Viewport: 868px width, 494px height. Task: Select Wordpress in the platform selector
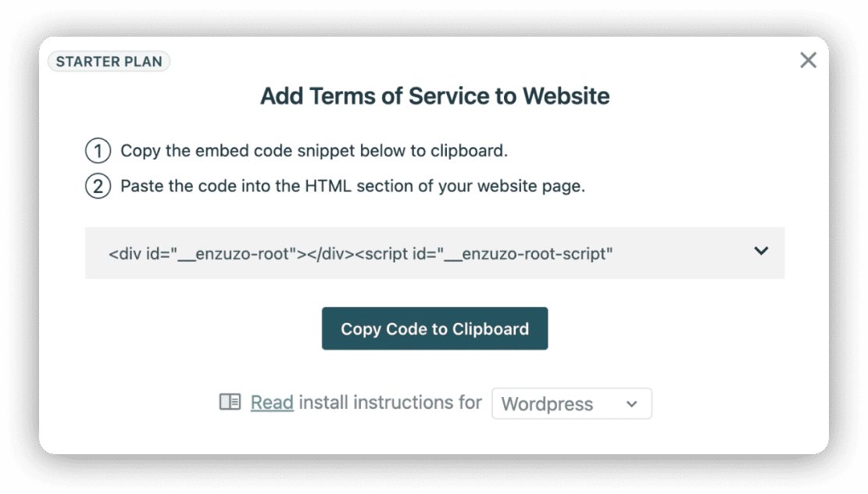point(571,403)
